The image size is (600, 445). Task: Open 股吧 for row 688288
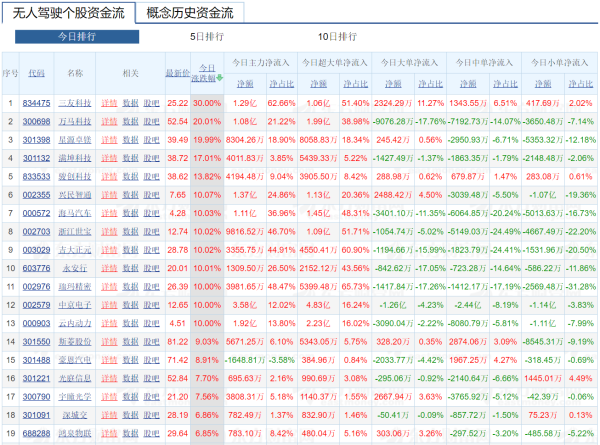(x=152, y=434)
